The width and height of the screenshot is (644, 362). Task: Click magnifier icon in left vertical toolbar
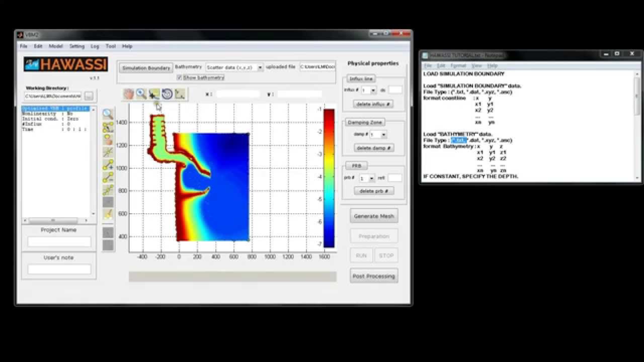tap(108, 114)
